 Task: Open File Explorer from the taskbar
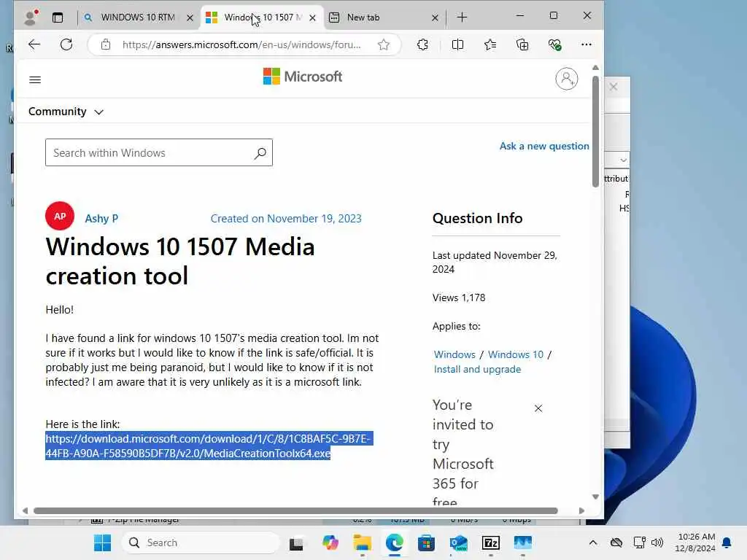pyautogui.click(x=363, y=542)
